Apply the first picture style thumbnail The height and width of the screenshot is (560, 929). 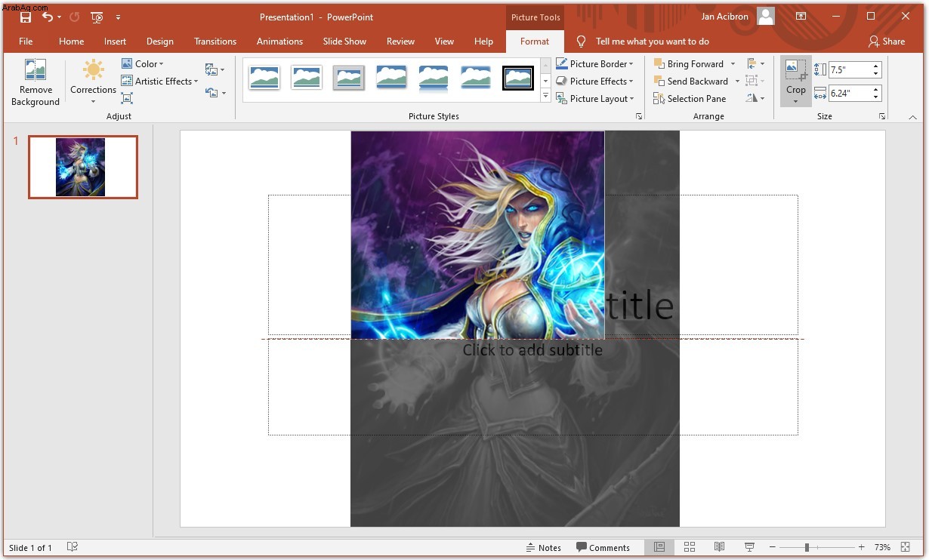pos(264,77)
